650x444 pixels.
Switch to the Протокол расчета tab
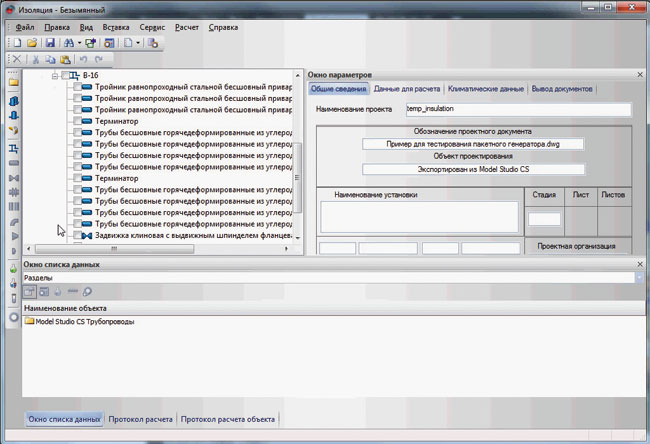(x=141, y=419)
